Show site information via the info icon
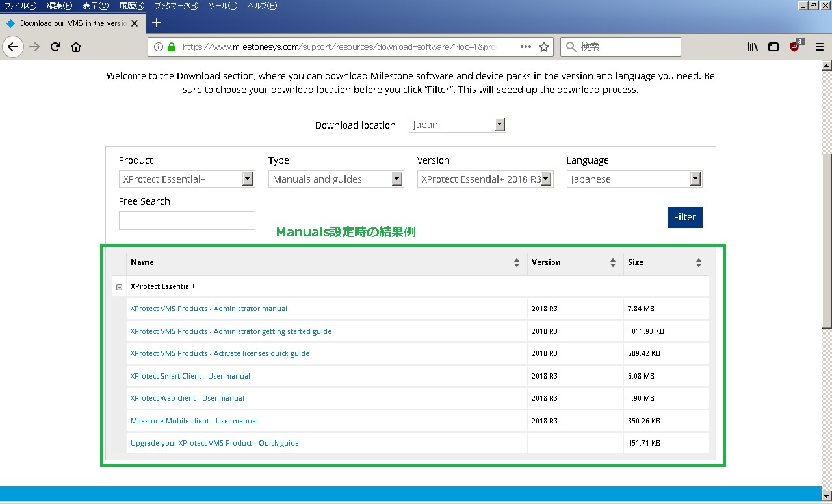This screenshot has height=504, width=832. [159, 47]
